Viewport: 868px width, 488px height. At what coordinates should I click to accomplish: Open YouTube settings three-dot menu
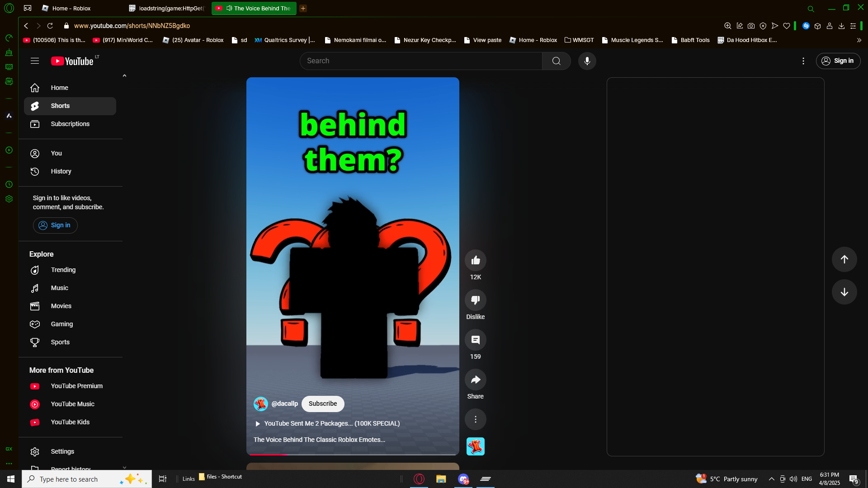(x=803, y=61)
